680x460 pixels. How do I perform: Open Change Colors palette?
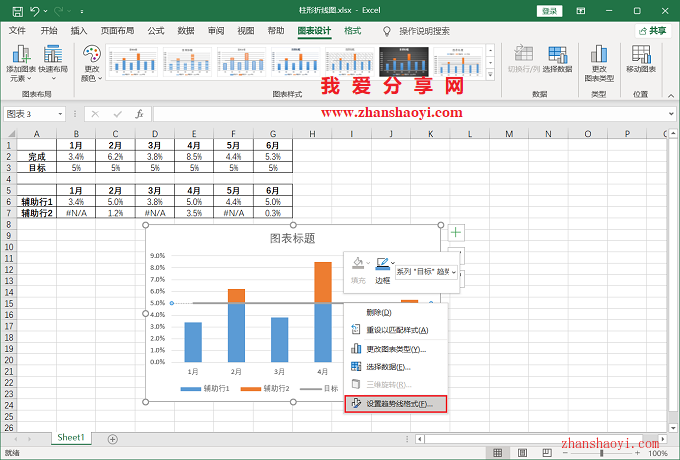pos(92,63)
